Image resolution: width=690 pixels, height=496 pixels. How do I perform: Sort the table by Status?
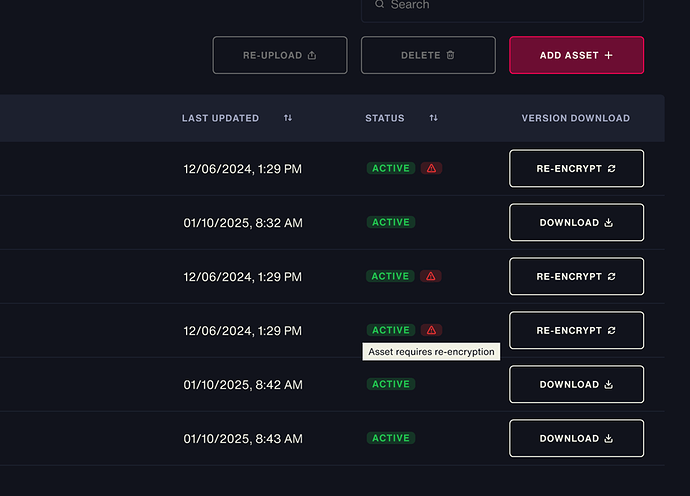tap(433, 118)
